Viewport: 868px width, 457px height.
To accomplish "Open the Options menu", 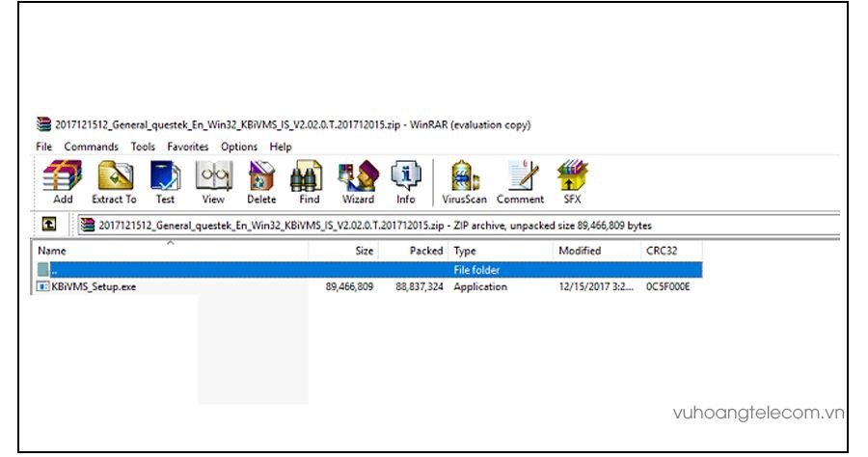I will coord(239,147).
